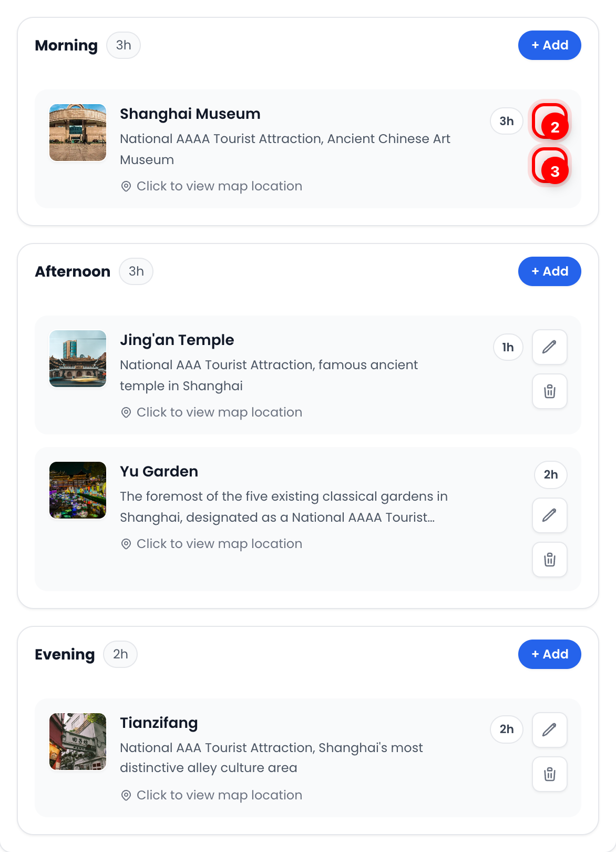Edit the Jing'an Temple entry

[549, 347]
